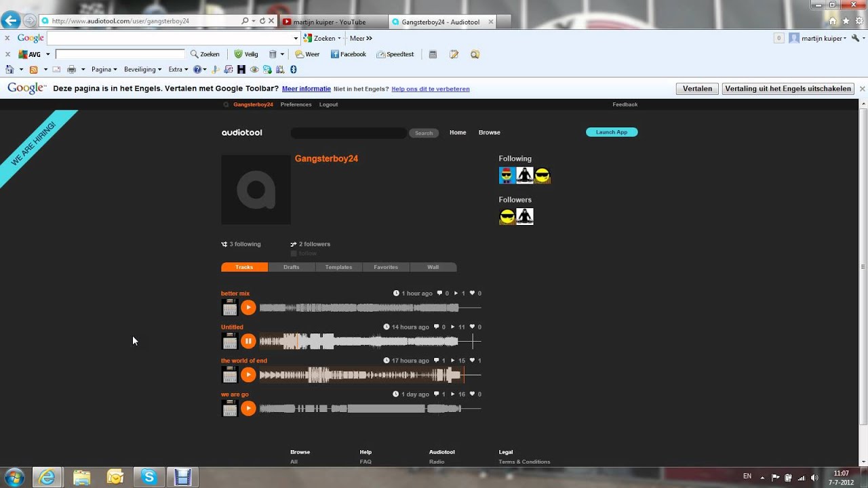The width and height of the screenshot is (868, 488).
Task: Click the comment icon of 'better mix'
Action: click(439, 293)
